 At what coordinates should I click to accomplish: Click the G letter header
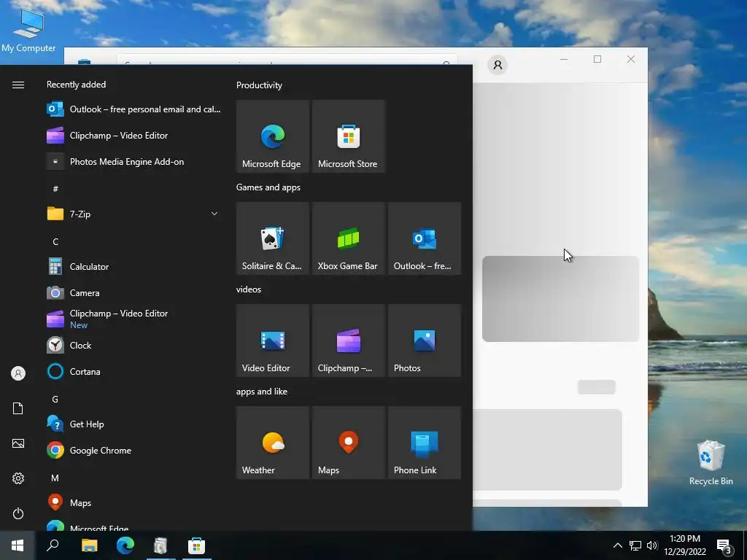pos(55,400)
